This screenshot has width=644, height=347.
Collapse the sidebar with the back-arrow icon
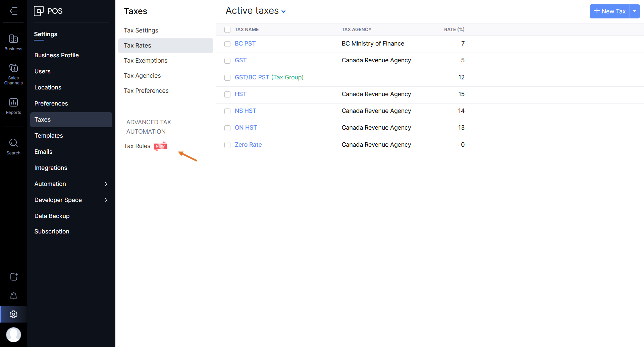[x=13, y=11]
